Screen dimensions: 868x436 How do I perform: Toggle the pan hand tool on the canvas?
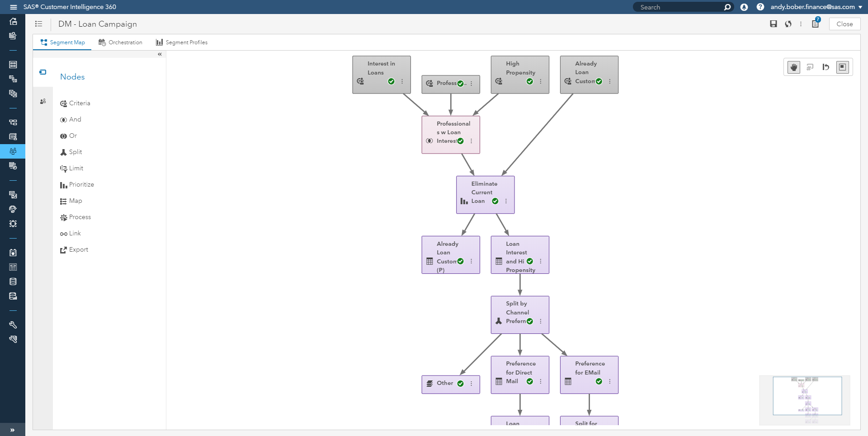coord(793,66)
